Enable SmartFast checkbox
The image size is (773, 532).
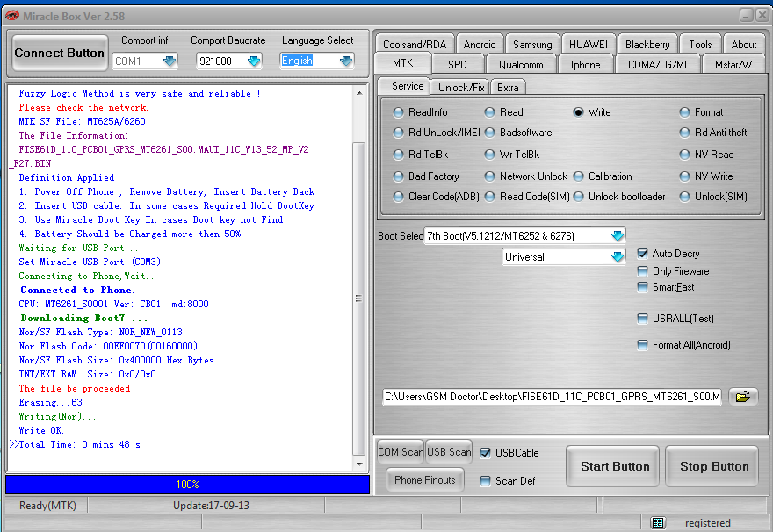click(x=642, y=287)
